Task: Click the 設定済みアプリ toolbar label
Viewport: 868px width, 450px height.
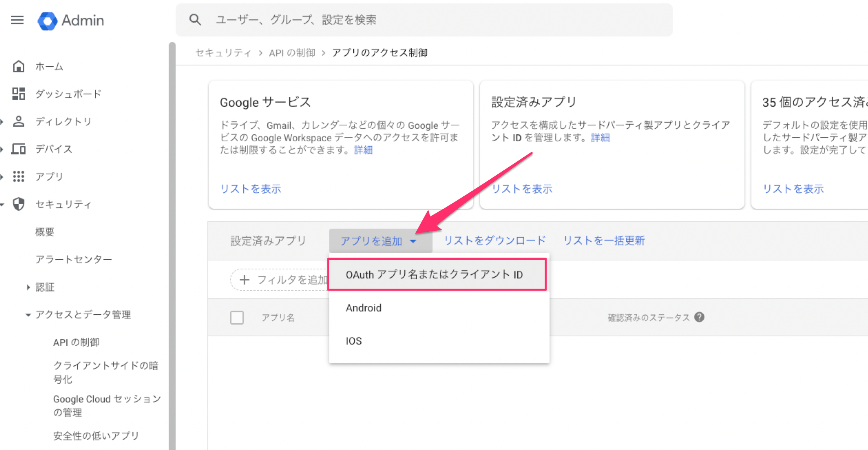Action: tap(268, 241)
